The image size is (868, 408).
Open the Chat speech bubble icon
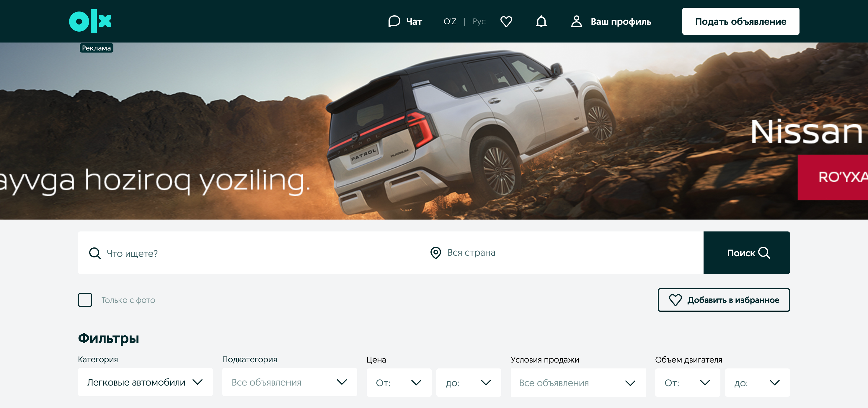tap(394, 21)
